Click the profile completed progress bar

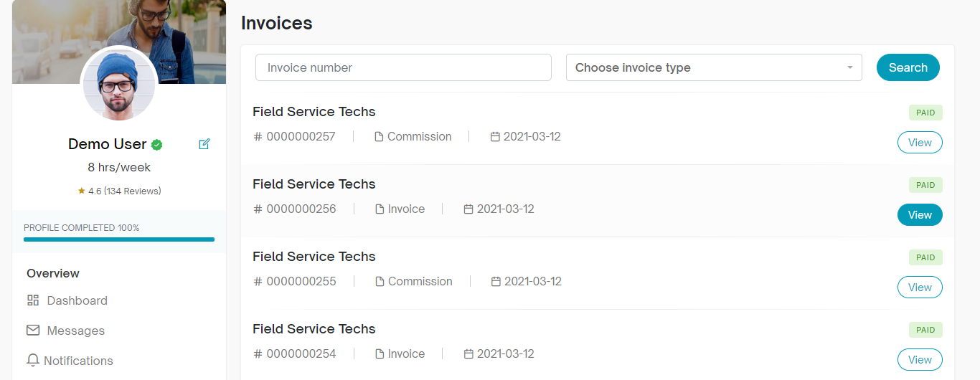pyautogui.click(x=119, y=239)
